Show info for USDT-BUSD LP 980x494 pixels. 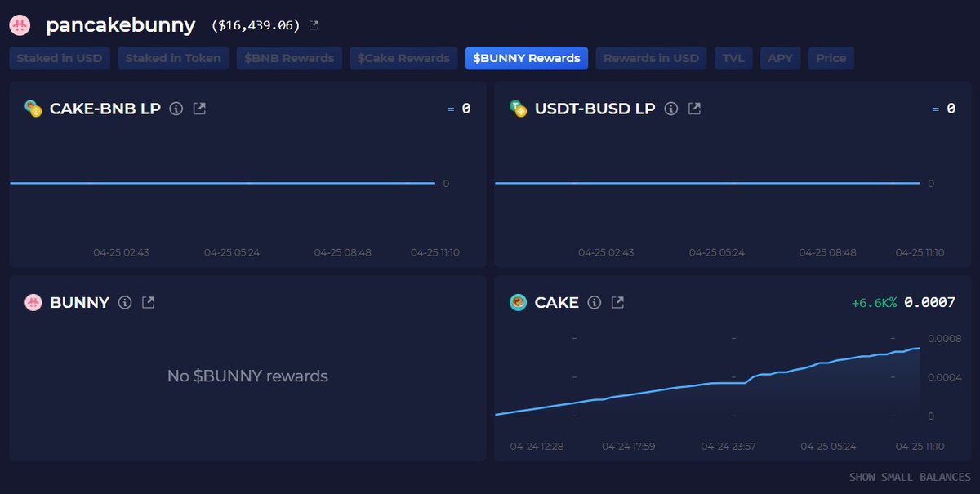[670, 109]
